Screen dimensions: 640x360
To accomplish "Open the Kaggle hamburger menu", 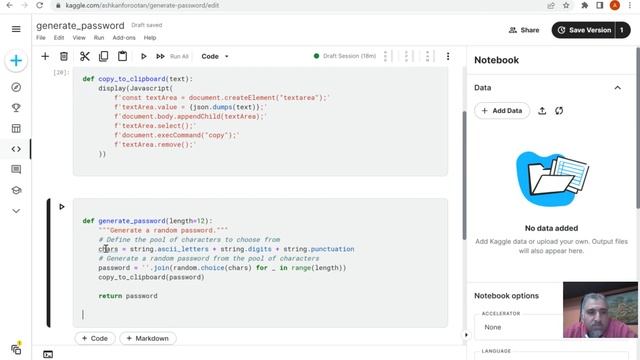I will click(16, 29).
